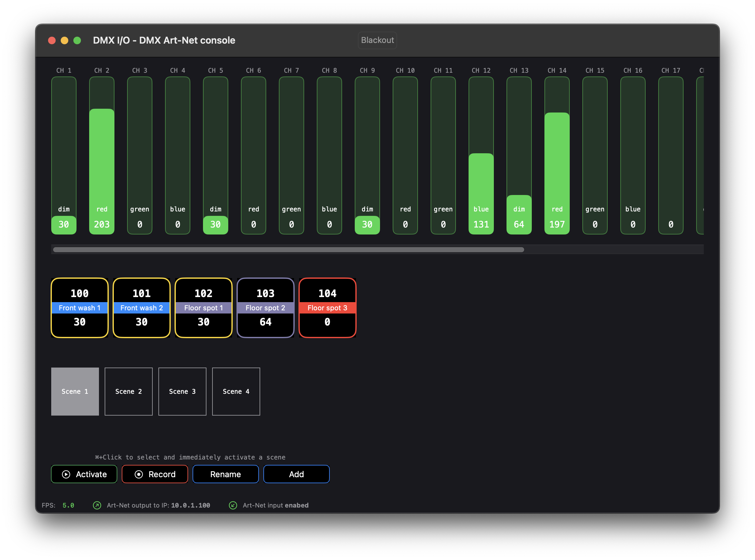Viewport: 755px width, 560px height.
Task: Click the CH 5 dim fader
Action: click(x=216, y=155)
